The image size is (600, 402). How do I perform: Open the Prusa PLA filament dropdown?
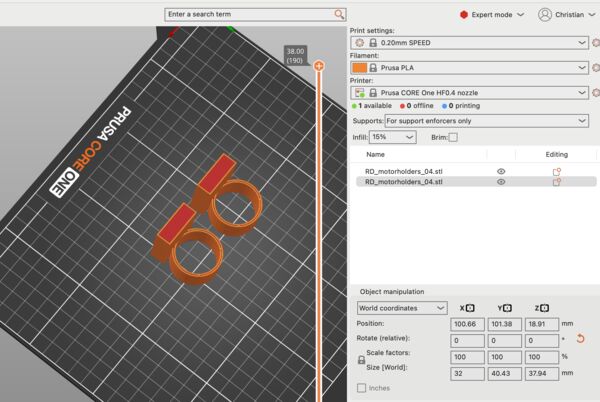[469, 68]
